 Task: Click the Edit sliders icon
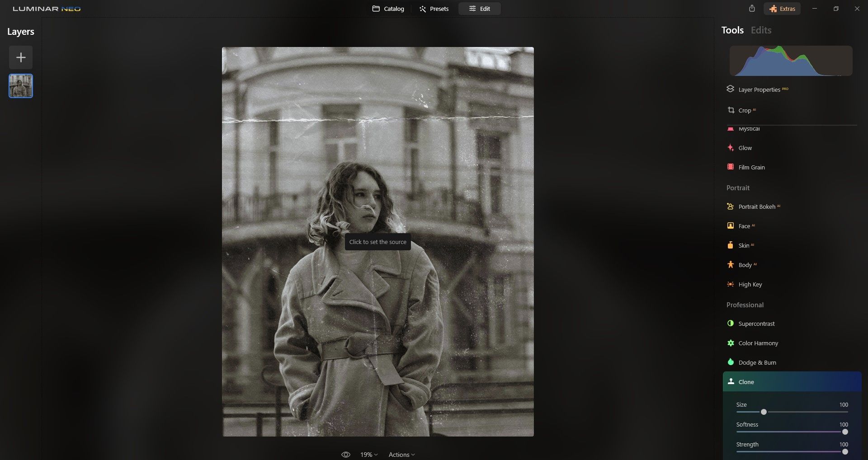472,9
